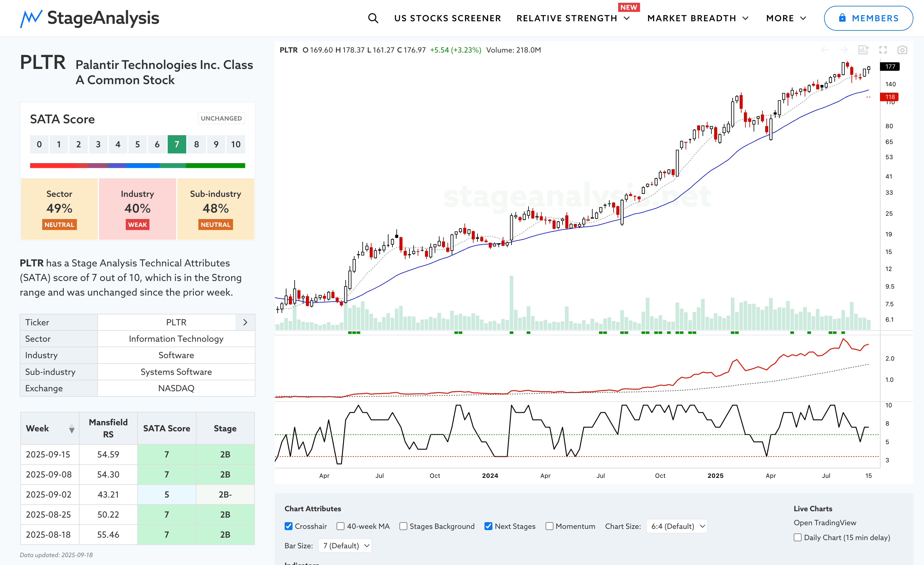Click the Stage column header
Screen dimensions: 924x565
point(225,428)
